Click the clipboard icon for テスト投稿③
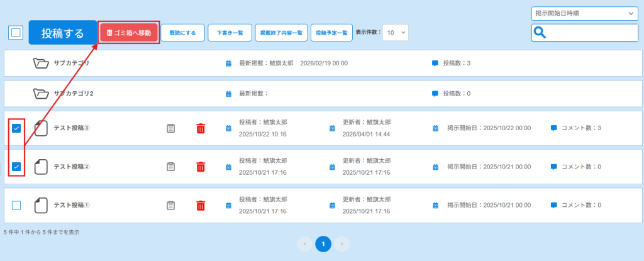Screen dimensions: 644x261 (x=170, y=128)
